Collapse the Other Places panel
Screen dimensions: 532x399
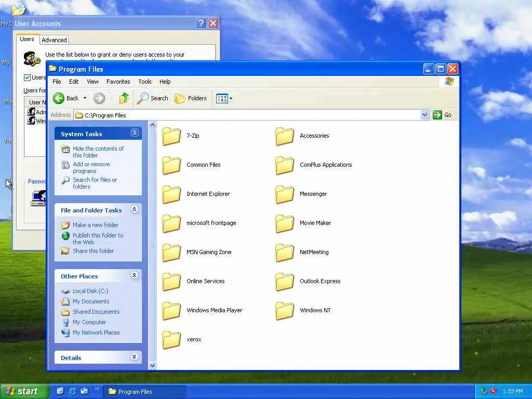[x=135, y=275]
